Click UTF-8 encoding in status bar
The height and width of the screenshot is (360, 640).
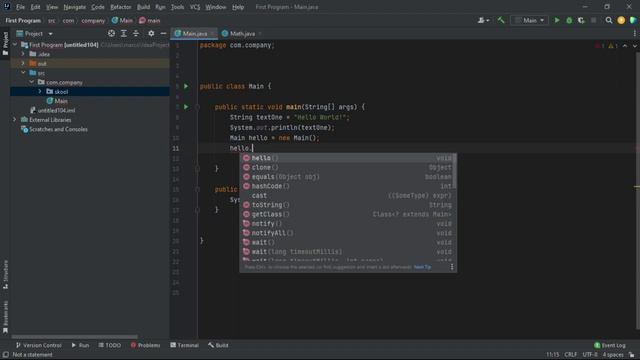(x=590, y=355)
